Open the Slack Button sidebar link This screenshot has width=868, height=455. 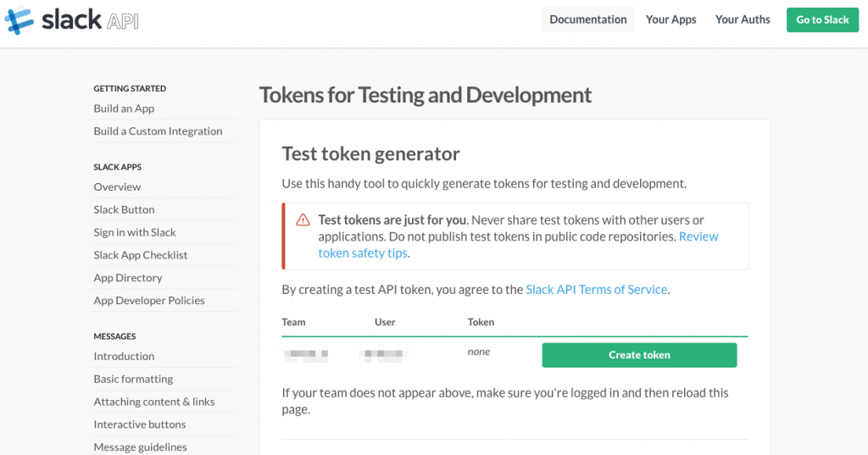pos(124,210)
